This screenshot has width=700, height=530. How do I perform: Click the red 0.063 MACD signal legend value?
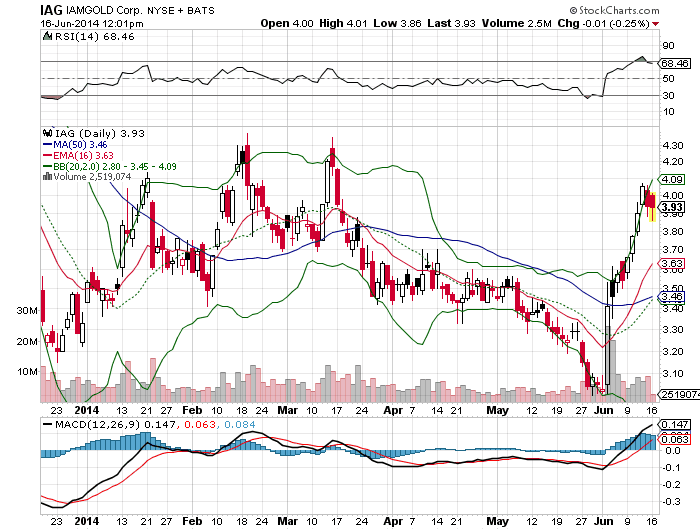198,424
